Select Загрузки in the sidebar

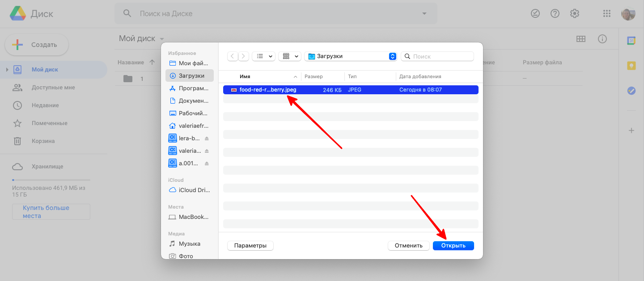[190, 76]
